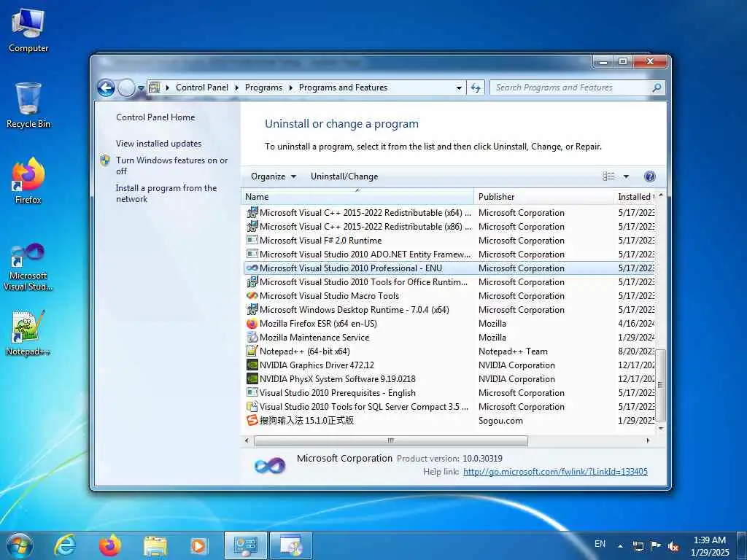Go back with the Back arrow button
Viewport: 747px width, 560px height.
coord(107,88)
